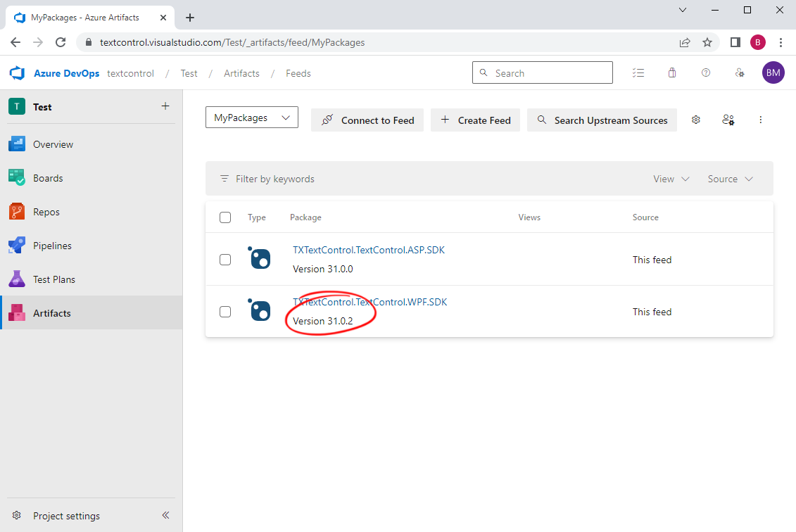Click the Overview sidebar icon

17,144
